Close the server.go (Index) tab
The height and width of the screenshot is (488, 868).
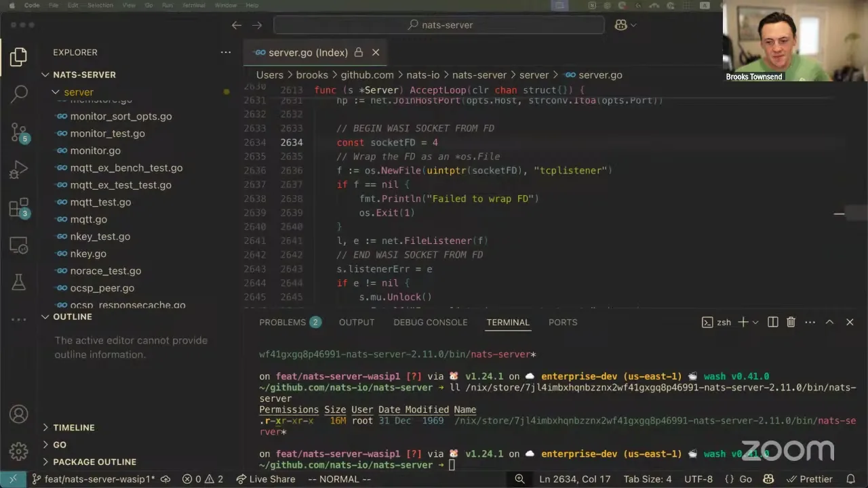coord(376,52)
